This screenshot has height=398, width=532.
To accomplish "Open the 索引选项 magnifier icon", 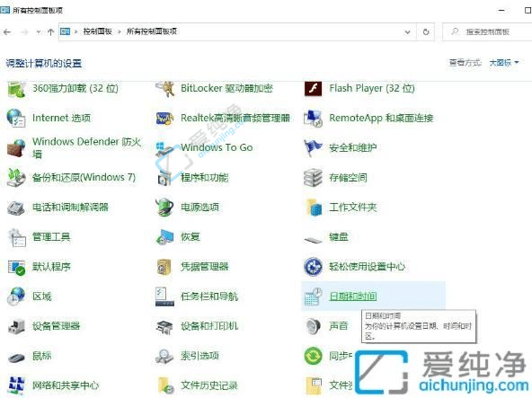I will pyautogui.click(x=164, y=357).
